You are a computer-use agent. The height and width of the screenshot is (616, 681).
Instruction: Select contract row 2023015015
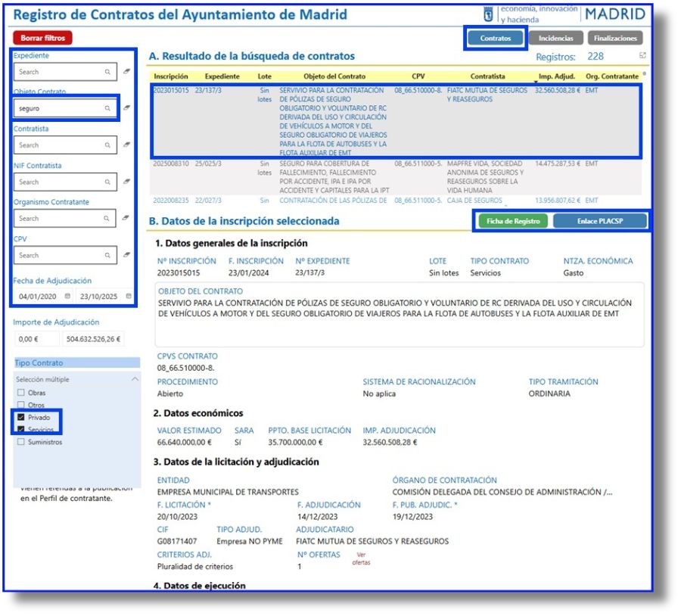point(396,121)
